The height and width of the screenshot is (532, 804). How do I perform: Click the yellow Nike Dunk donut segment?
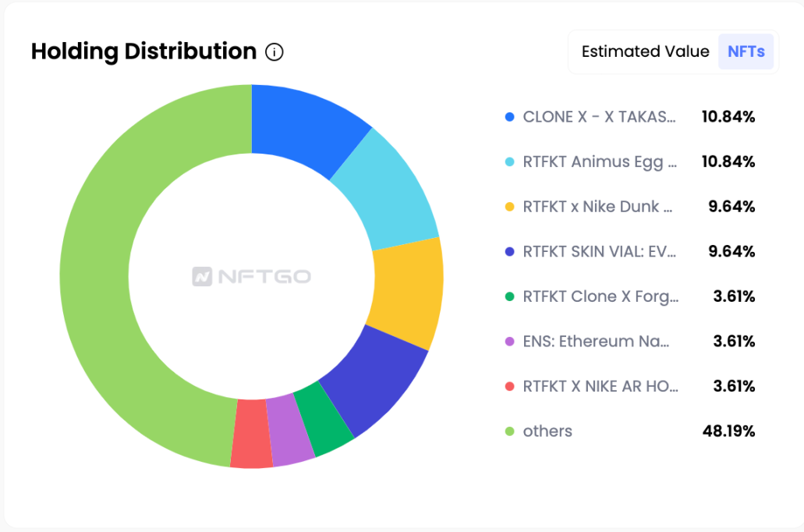pyautogui.click(x=407, y=289)
